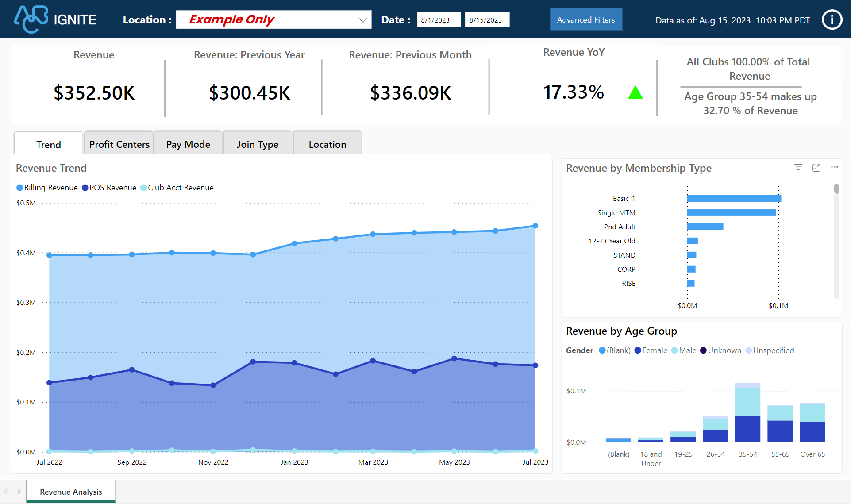
Task: Switch to the Trend tab
Action: tap(49, 143)
